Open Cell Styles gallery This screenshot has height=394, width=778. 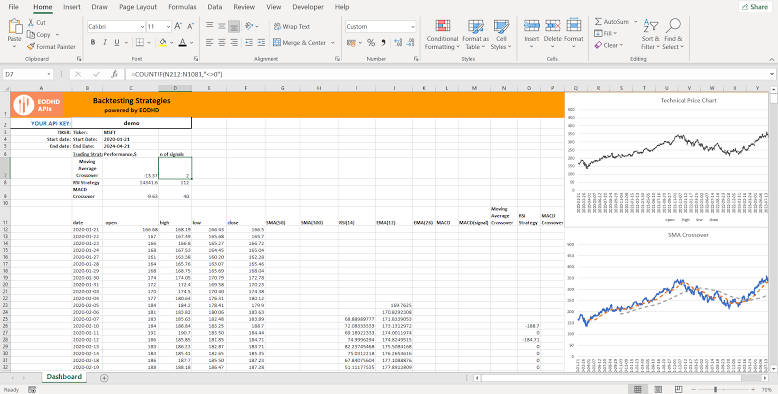pyautogui.click(x=501, y=35)
